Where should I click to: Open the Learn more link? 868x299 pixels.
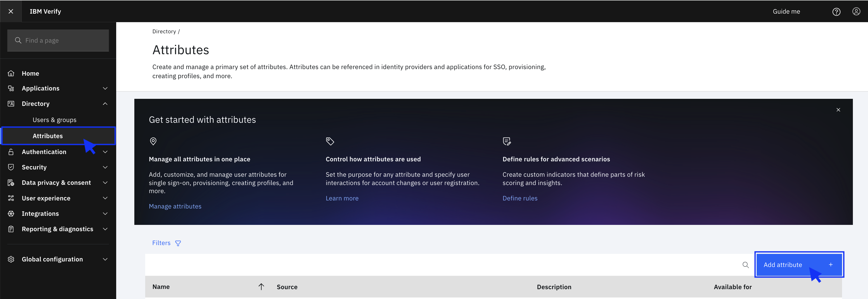pos(342,198)
